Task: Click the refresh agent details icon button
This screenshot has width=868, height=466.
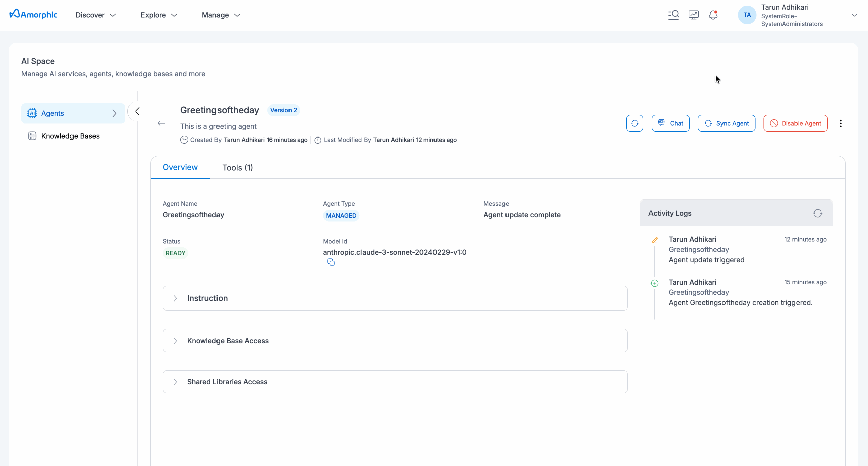Action: point(635,123)
